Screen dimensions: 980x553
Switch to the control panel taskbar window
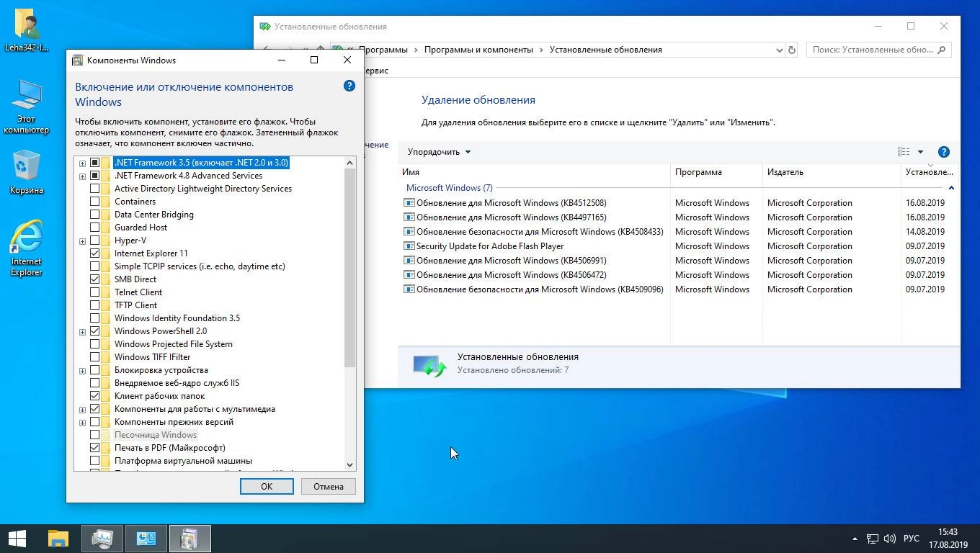point(146,538)
